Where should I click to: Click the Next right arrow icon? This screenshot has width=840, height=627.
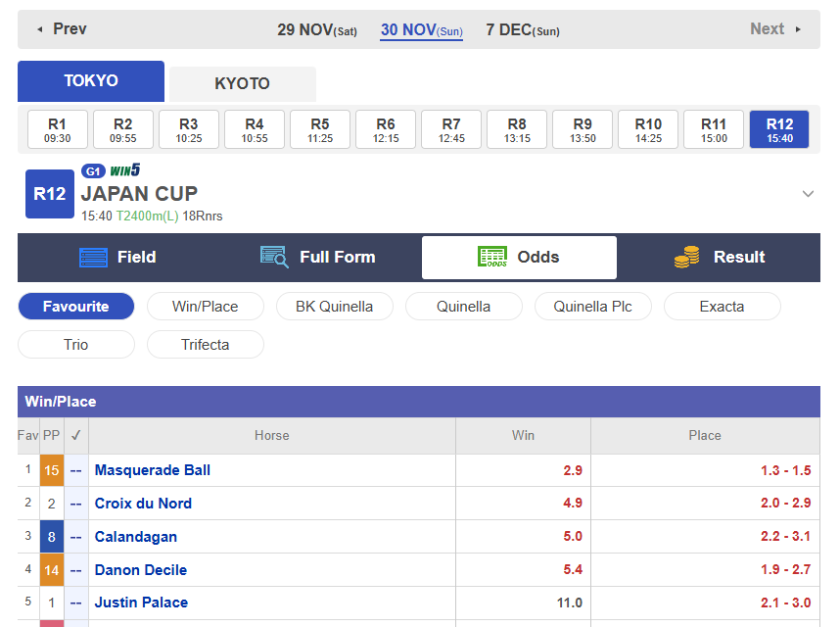(798, 29)
